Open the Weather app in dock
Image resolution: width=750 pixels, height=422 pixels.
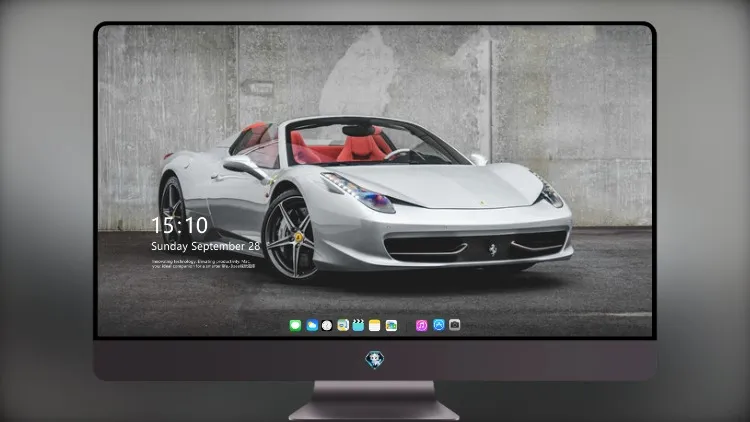click(312, 326)
